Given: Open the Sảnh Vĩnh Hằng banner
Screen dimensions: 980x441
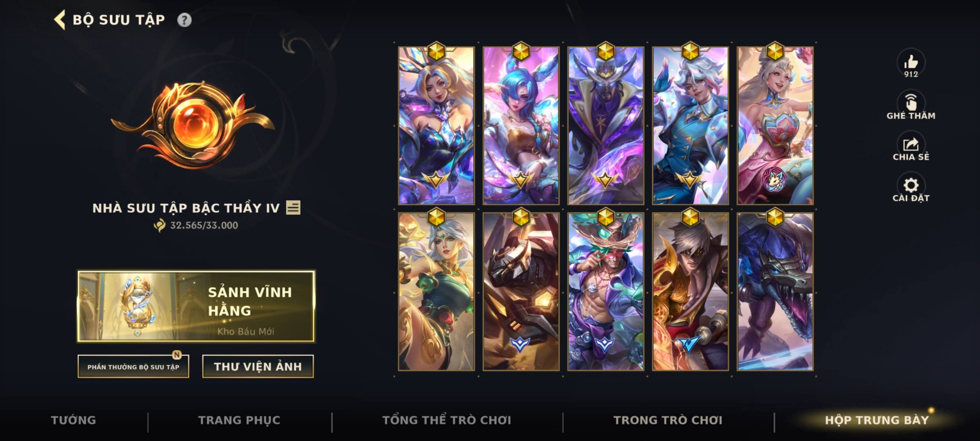Looking at the screenshot, I should click(196, 306).
